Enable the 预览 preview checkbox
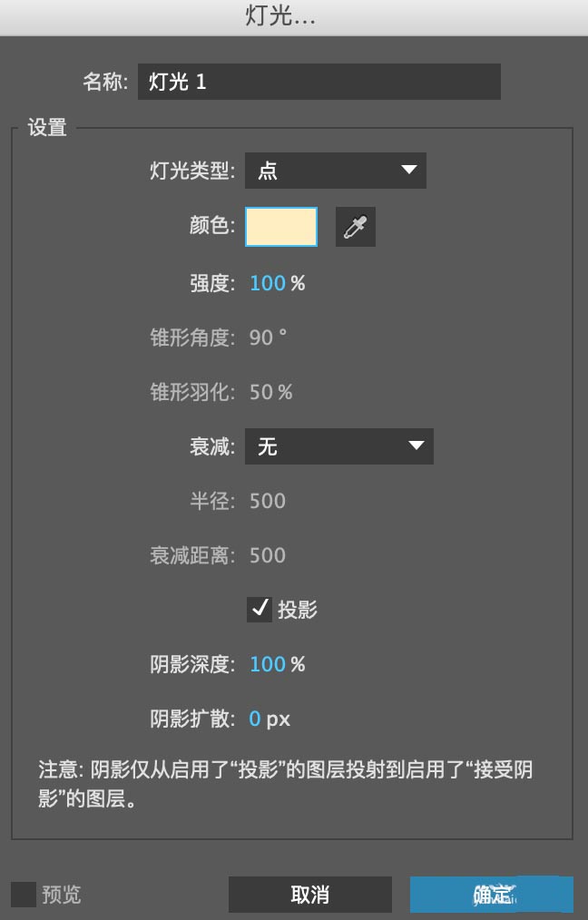 (x=24, y=894)
